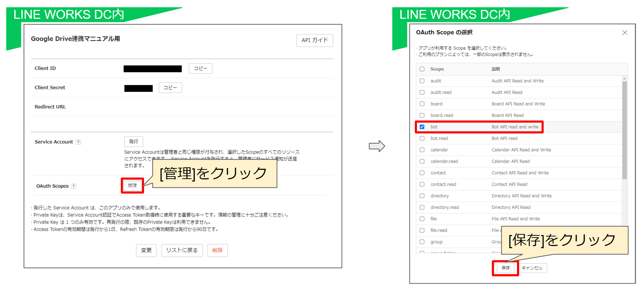Uncheck the bot scope checkbox
The height and width of the screenshot is (290, 644).
(422, 127)
